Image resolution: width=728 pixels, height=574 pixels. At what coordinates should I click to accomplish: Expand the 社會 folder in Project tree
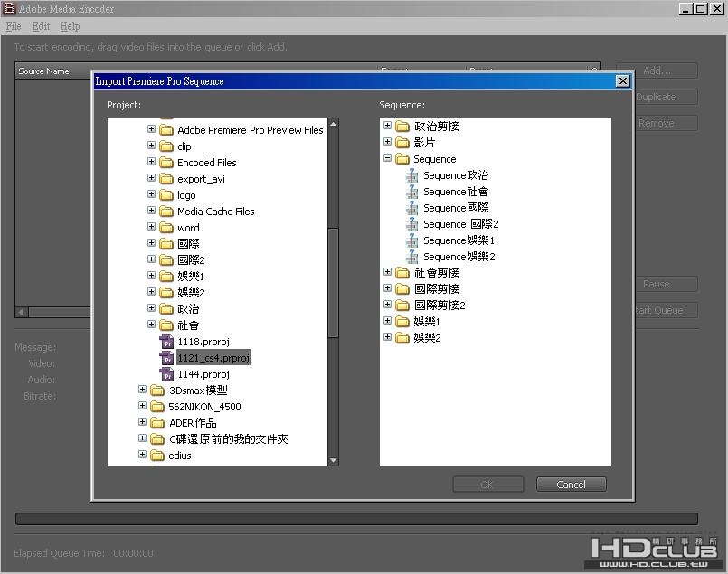[151, 324]
